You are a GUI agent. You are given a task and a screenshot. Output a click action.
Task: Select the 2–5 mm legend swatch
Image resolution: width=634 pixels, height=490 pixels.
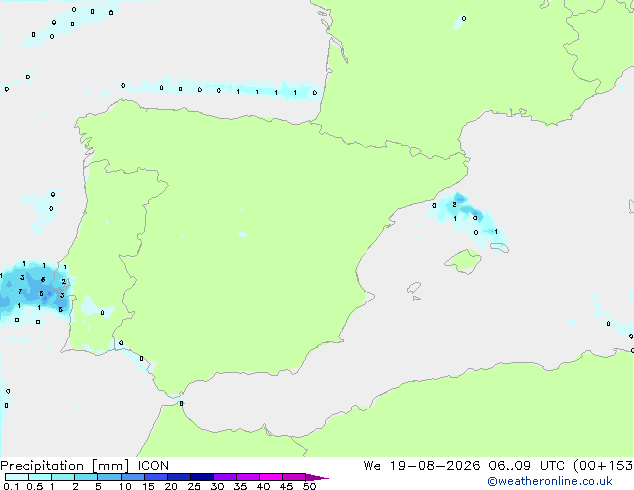point(86,477)
